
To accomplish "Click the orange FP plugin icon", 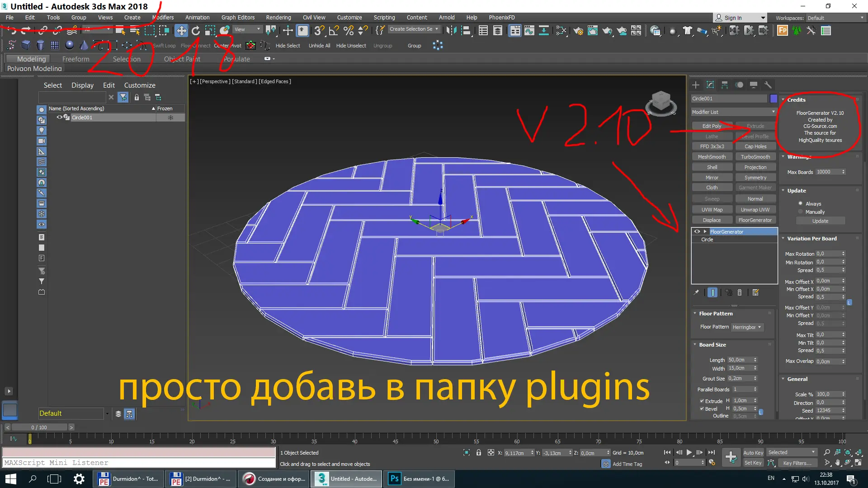I will (783, 31).
